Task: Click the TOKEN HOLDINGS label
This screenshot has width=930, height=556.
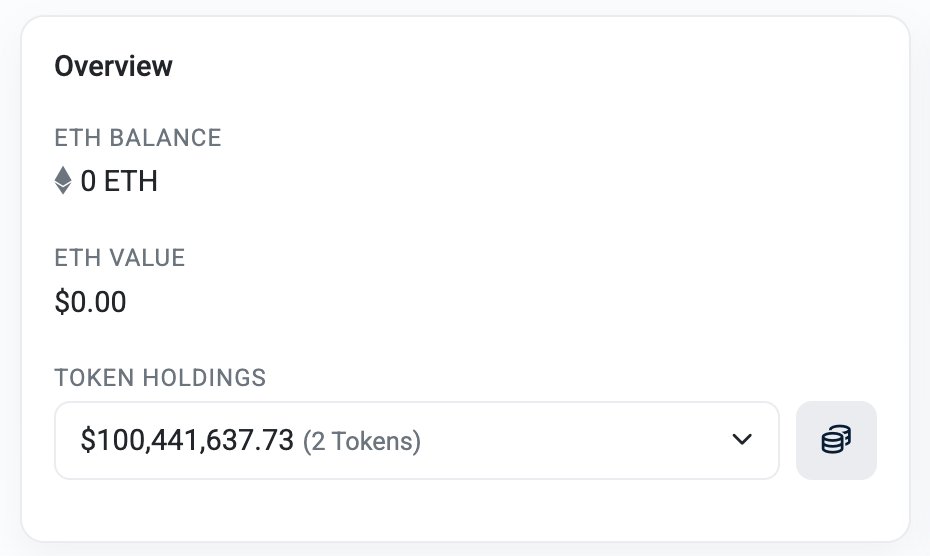Action: [160, 377]
